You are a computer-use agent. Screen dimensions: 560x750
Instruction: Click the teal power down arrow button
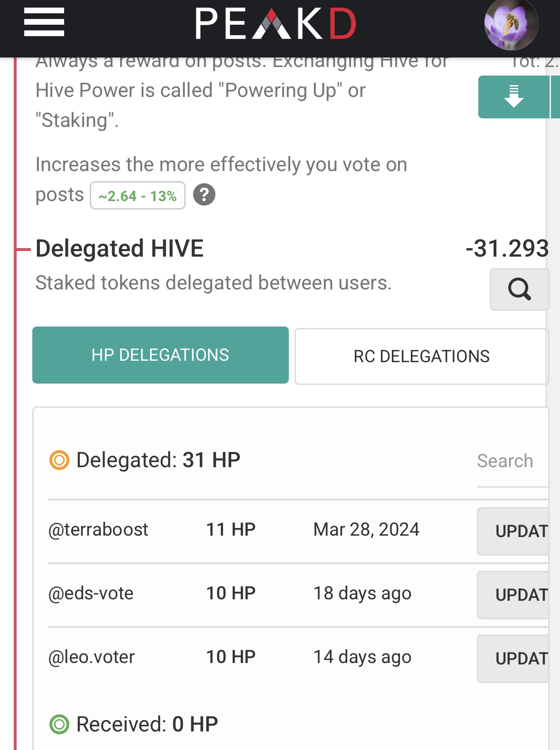pos(514,97)
